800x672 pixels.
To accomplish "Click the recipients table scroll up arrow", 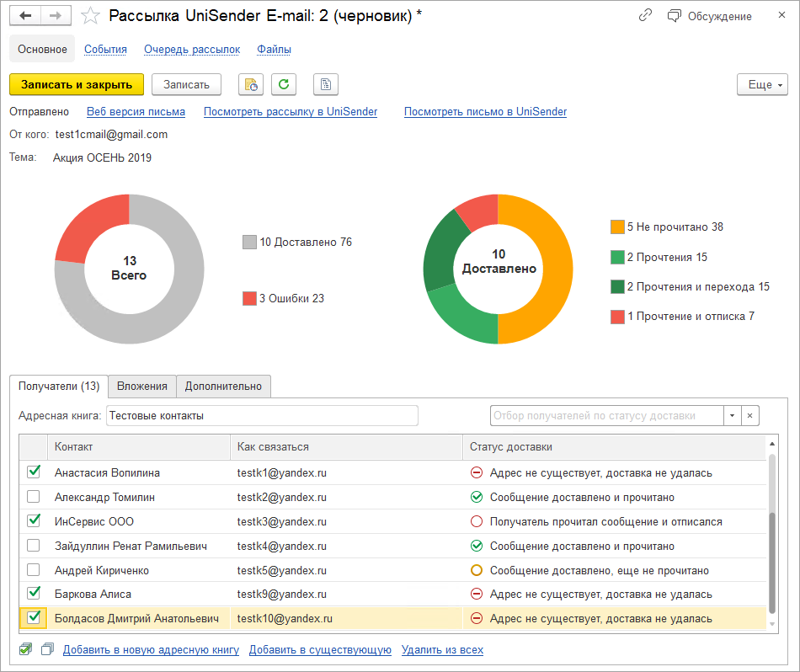I will (772, 444).
